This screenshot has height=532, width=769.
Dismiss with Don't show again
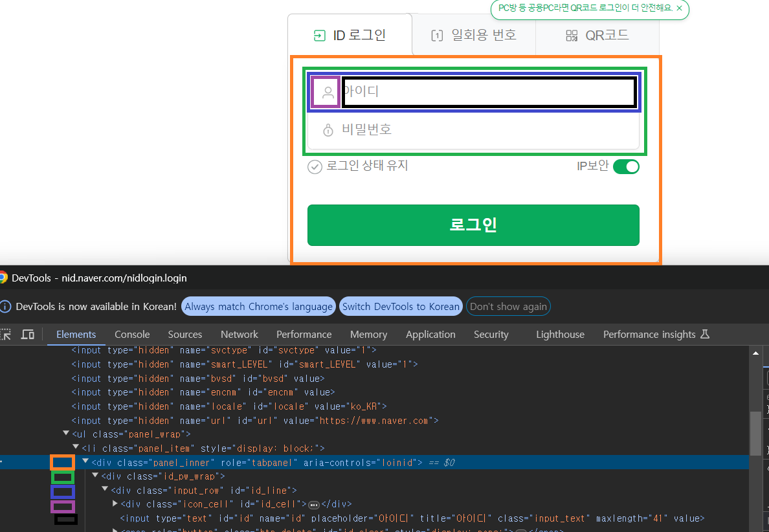(508, 307)
